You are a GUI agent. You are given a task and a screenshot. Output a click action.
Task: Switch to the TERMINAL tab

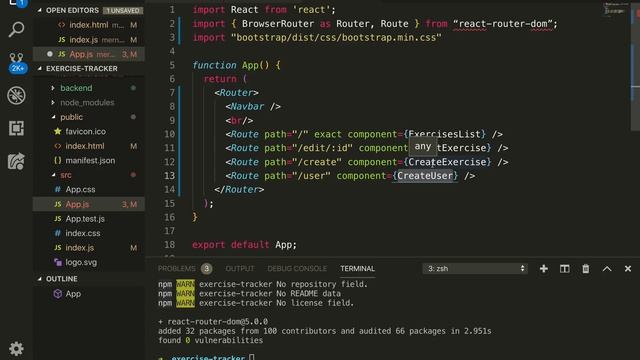(358, 269)
